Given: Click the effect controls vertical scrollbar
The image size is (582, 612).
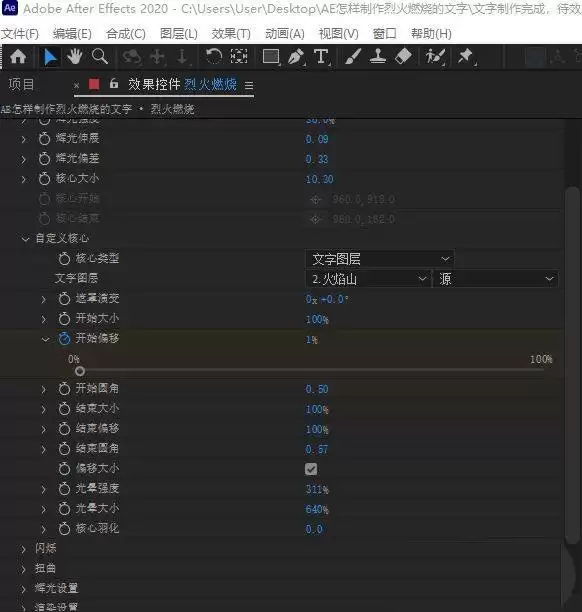Looking at the screenshot, I should point(572,365).
